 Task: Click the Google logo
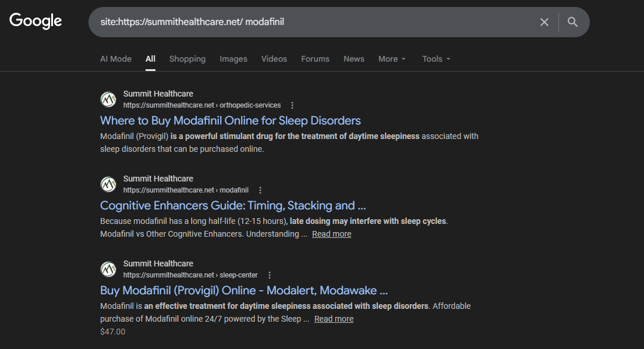pos(36,22)
